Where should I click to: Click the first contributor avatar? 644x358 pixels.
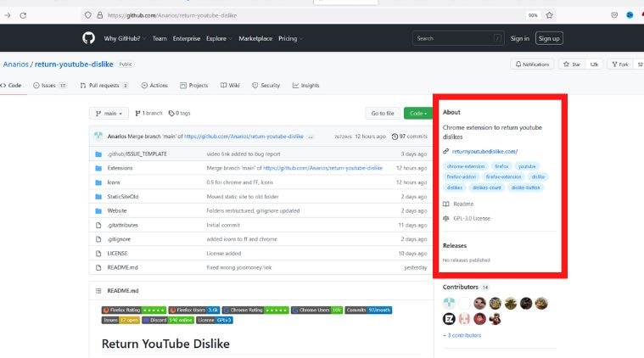[x=449, y=304]
